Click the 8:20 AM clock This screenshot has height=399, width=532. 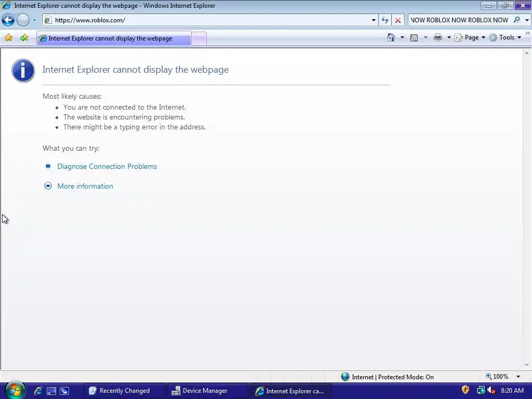512,391
